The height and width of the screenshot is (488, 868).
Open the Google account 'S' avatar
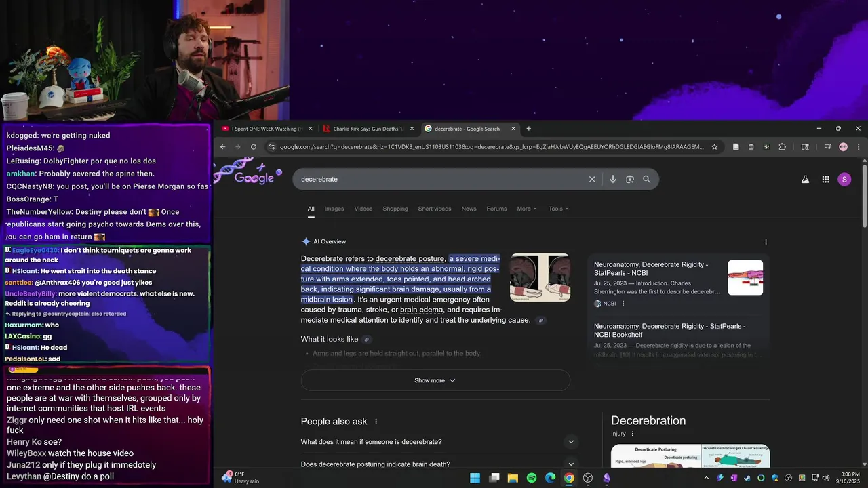[844, 179]
